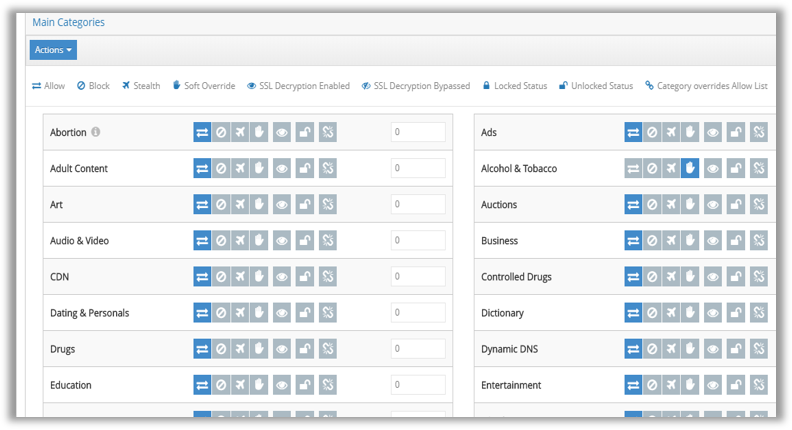The width and height of the screenshot is (792, 430).
Task: Apply Soft Override to Art category
Action: tap(259, 205)
